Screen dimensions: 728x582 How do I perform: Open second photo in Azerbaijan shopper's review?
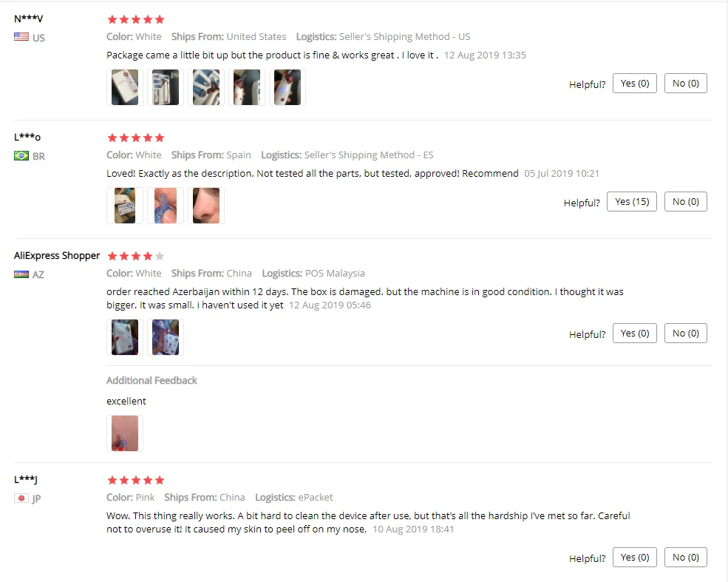[166, 337]
